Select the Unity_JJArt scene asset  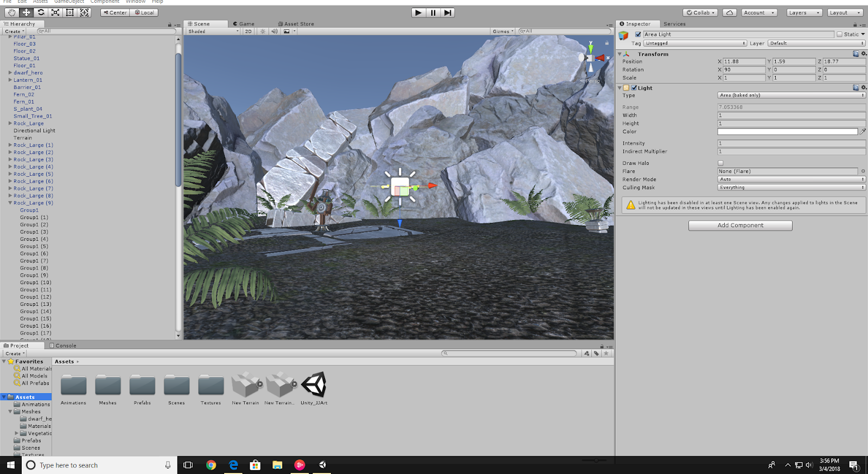pos(314,385)
